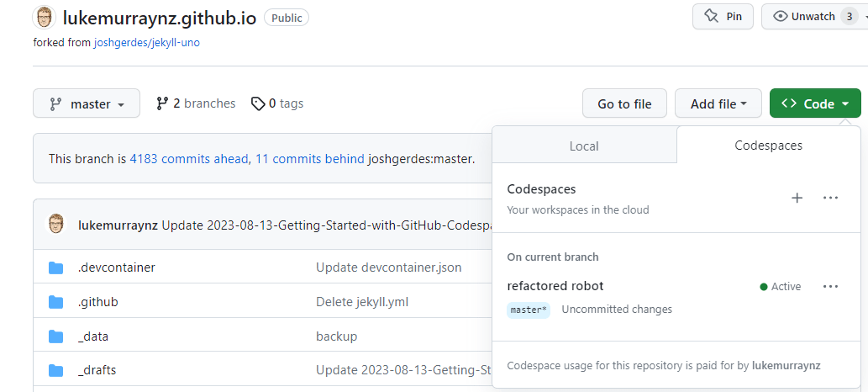Screen dimensions: 868x392
Task: Click the Unwatch button
Action: [x=803, y=16]
